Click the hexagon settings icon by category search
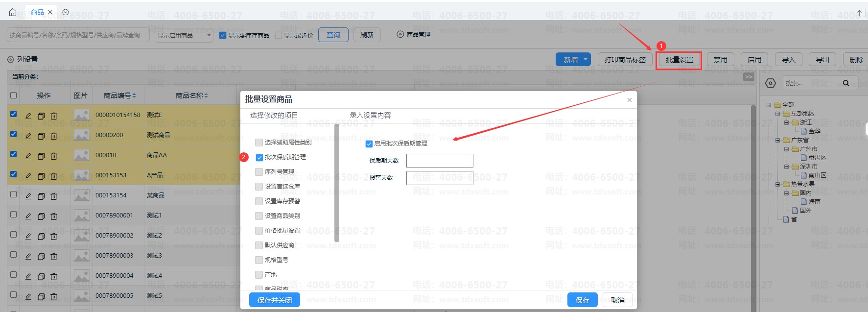Image resolution: width=868 pixels, height=312 pixels. (771, 83)
